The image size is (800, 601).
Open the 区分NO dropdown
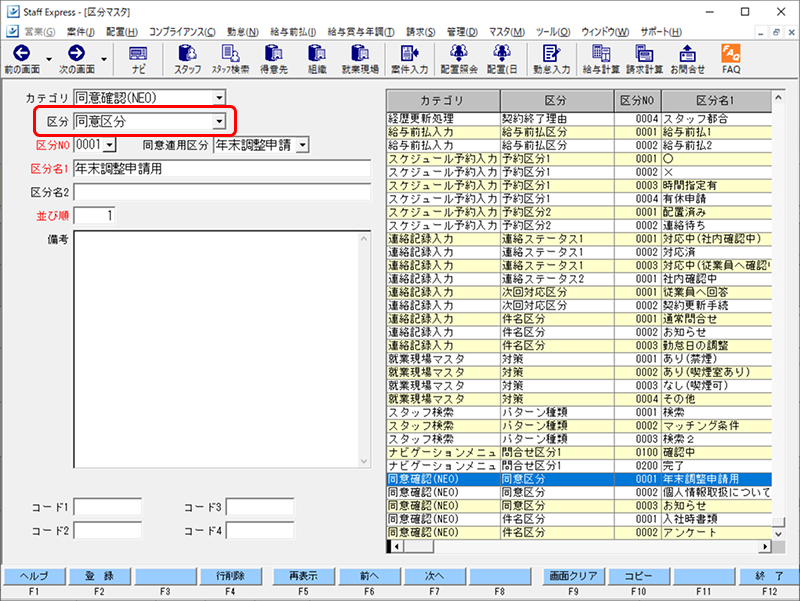[x=110, y=145]
